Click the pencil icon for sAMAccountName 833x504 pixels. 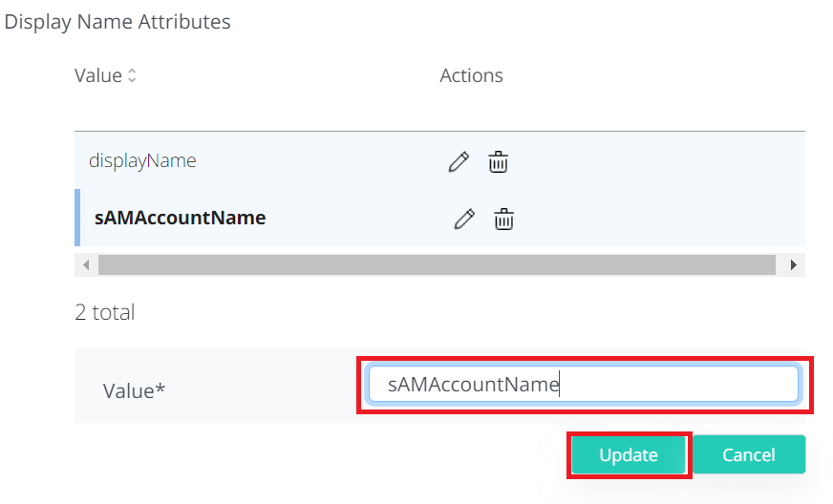[x=464, y=220]
